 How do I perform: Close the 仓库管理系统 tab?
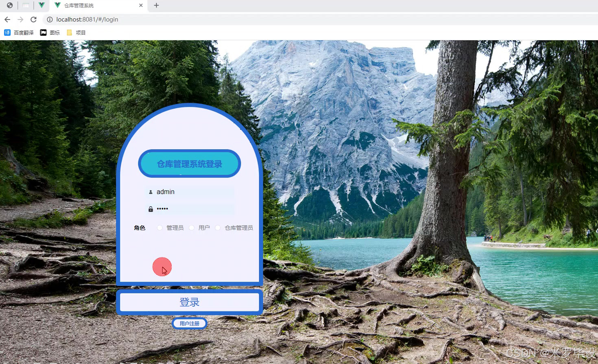pyautogui.click(x=141, y=5)
